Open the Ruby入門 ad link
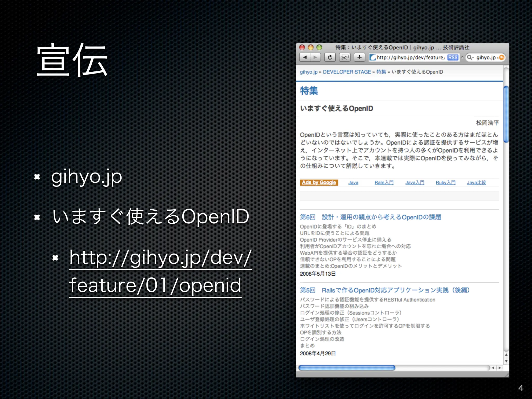This screenshot has height=399, width=532. tap(445, 183)
